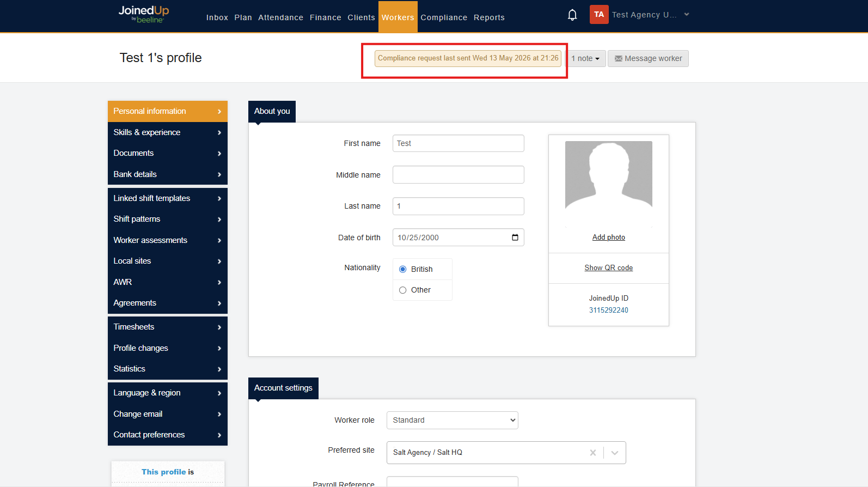Click the Preferred site combo box
This screenshot has height=487, width=868.
(x=506, y=453)
